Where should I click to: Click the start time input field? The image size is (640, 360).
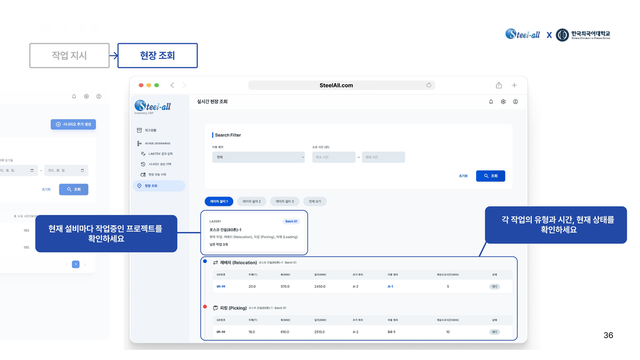[333, 157]
